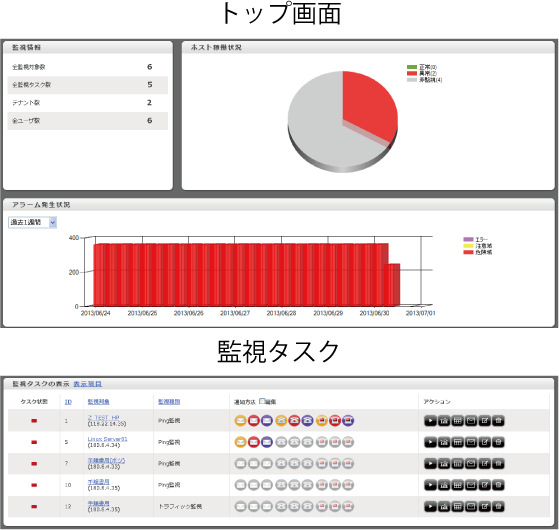559x530 pixels.
Task: Open the past-one-week period dropdown in alarm panel
Action: [32, 222]
